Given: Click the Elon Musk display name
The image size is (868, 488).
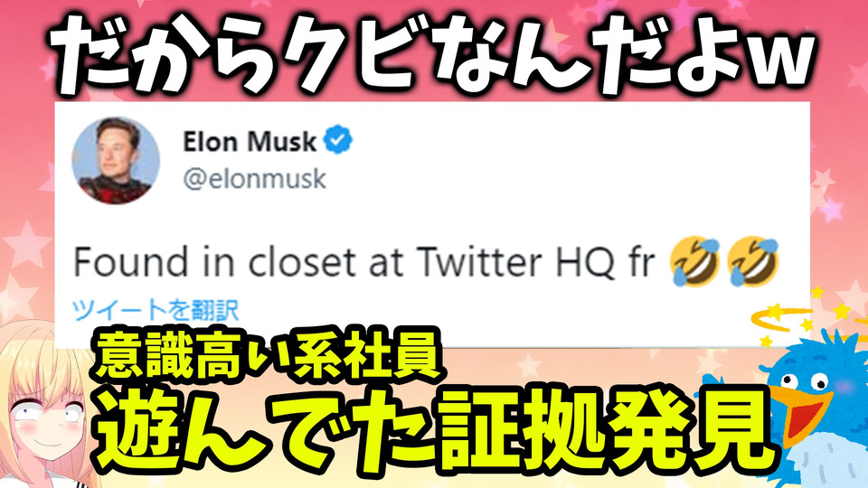Looking at the screenshot, I should click(x=250, y=142).
